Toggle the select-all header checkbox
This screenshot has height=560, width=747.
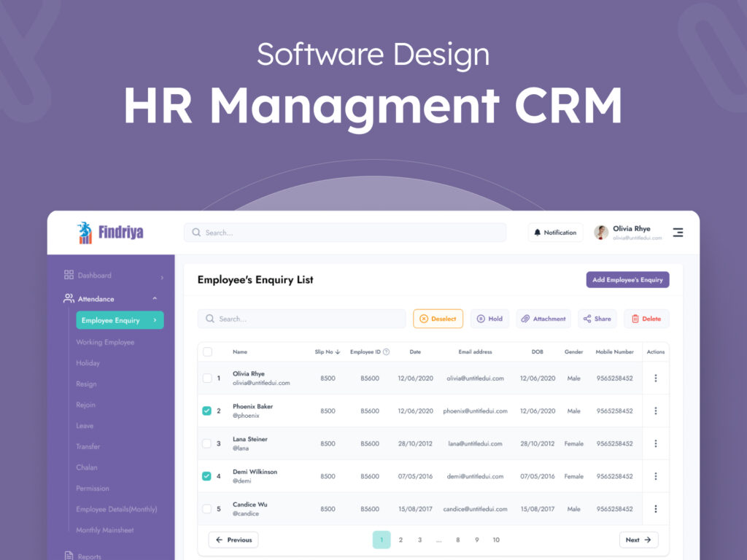click(x=207, y=352)
